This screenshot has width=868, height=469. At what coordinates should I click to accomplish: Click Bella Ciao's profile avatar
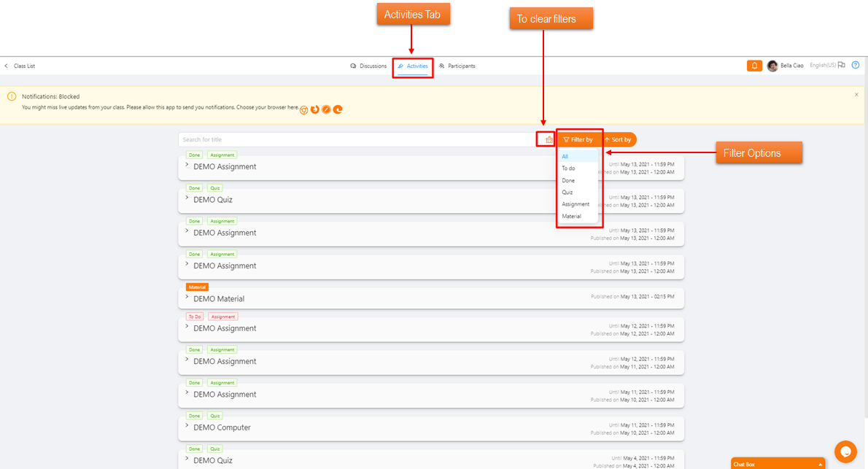tap(772, 66)
